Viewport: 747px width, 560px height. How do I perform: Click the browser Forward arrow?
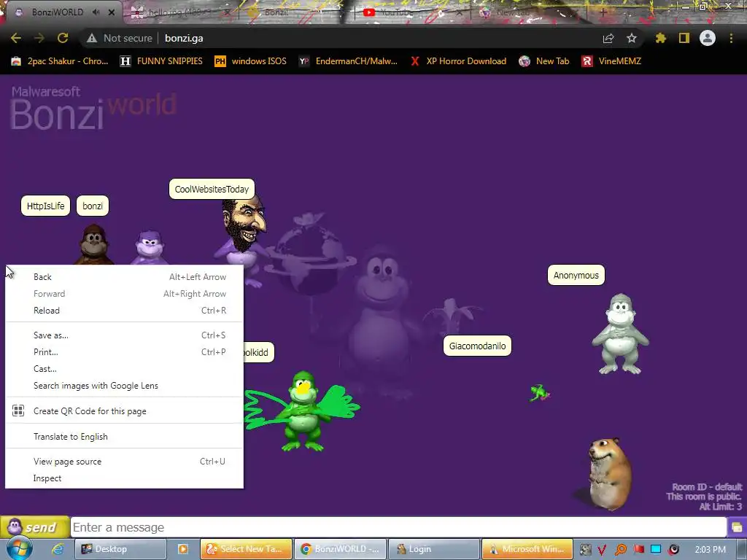(x=39, y=38)
